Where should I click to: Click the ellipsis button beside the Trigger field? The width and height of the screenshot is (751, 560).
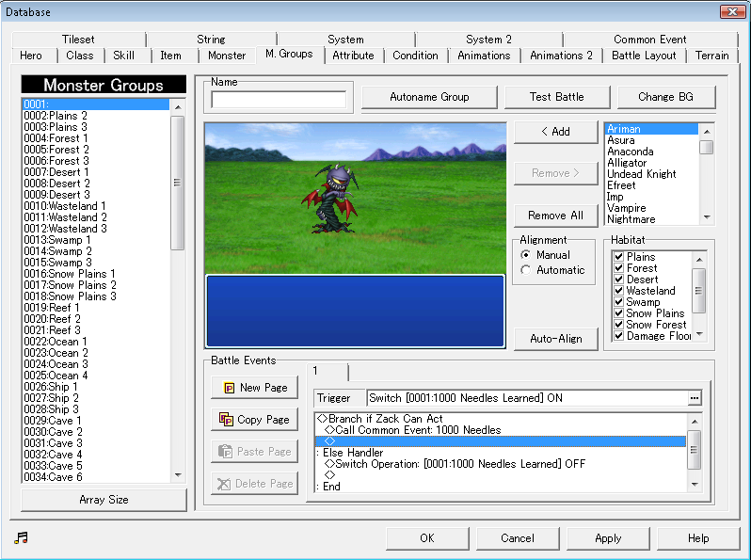pos(695,398)
